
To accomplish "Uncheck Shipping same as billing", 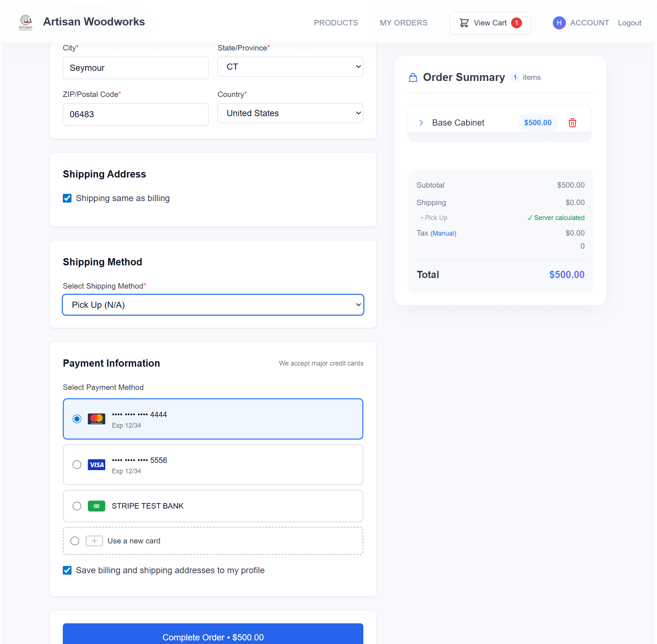I will (x=67, y=198).
